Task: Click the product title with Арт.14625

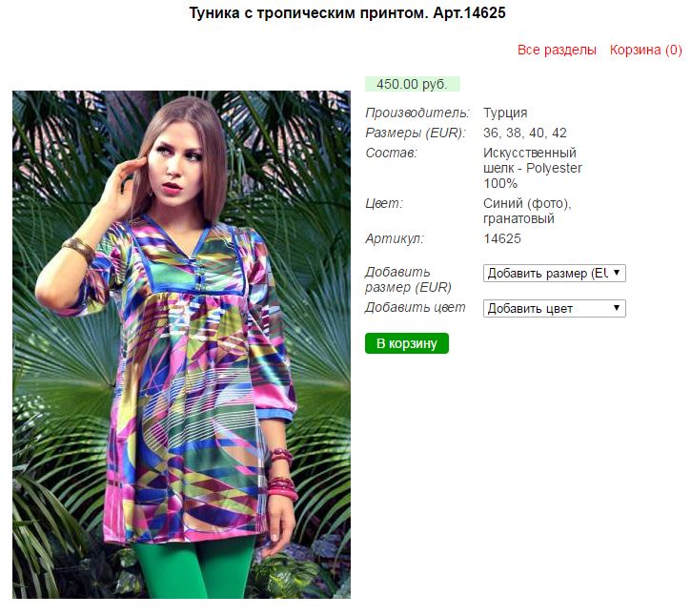Action: point(347,12)
